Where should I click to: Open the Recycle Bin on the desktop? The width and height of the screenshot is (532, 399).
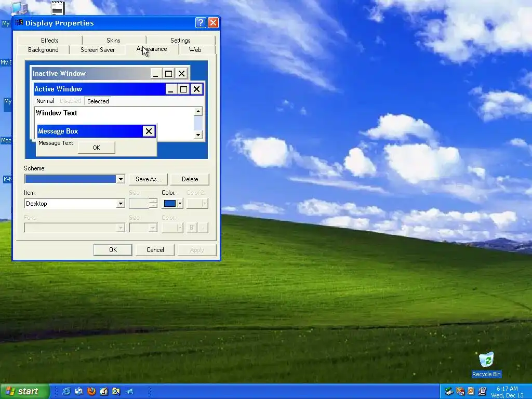click(x=486, y=365)
